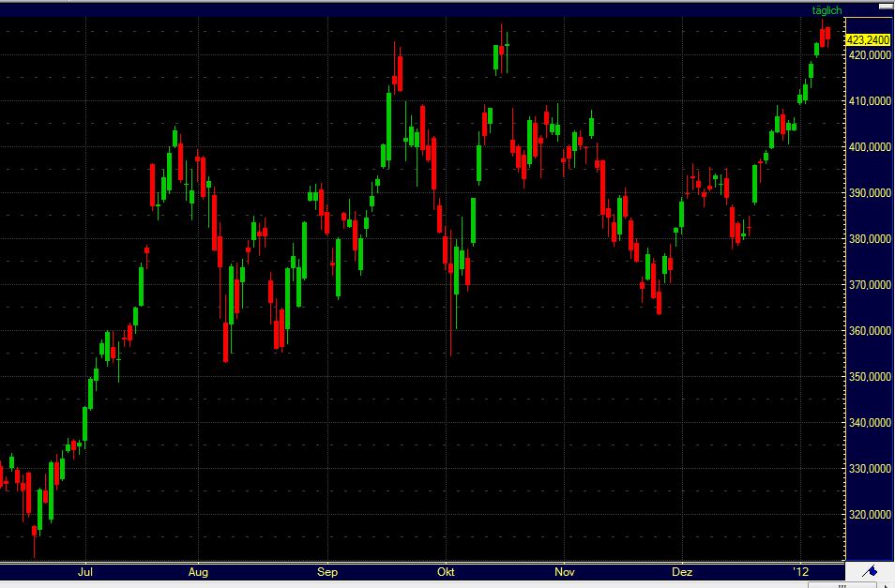Click the 330,0000 price axis label
The width and height of the screenshot is (895, 588).
coord(870,469)
